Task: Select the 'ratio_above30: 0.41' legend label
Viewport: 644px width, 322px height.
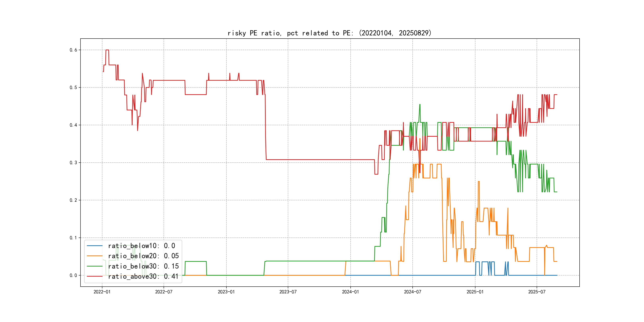Action: tap(143, 276)
